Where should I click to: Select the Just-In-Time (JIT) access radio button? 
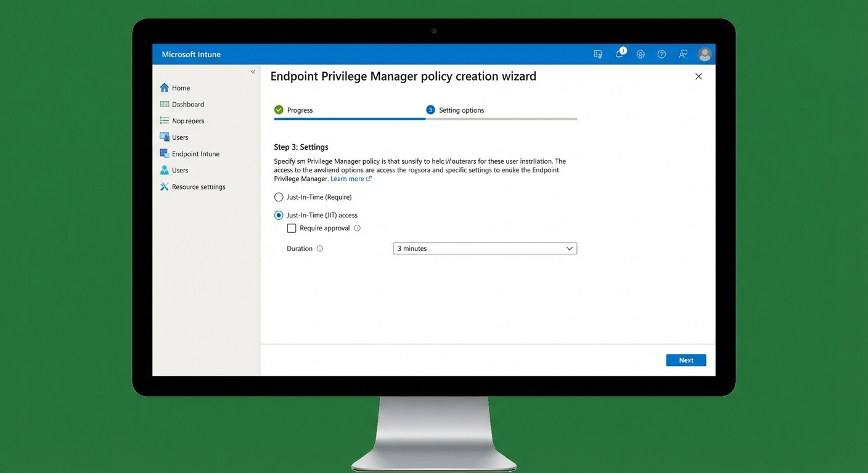pyautogui.click(x=279, y=216)
